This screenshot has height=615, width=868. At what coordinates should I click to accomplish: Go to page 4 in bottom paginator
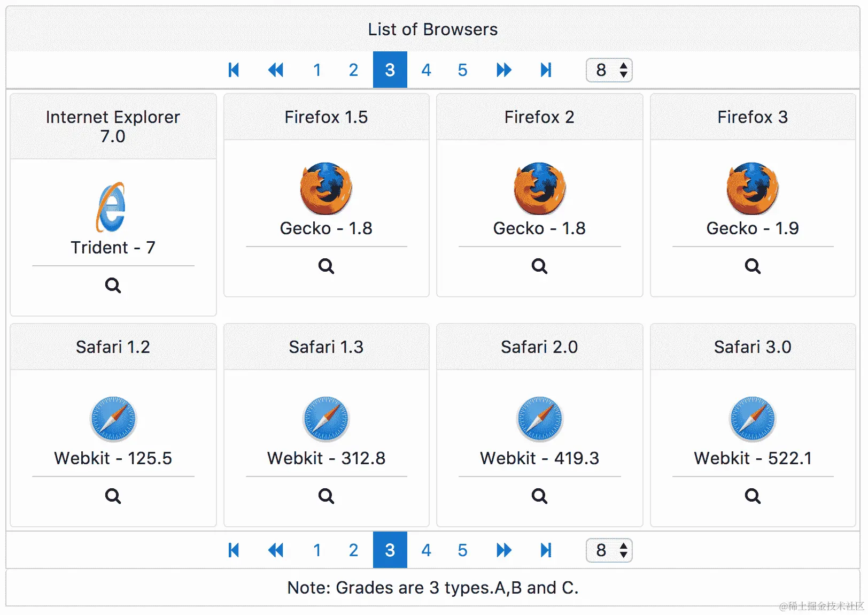tap(426, 550)
